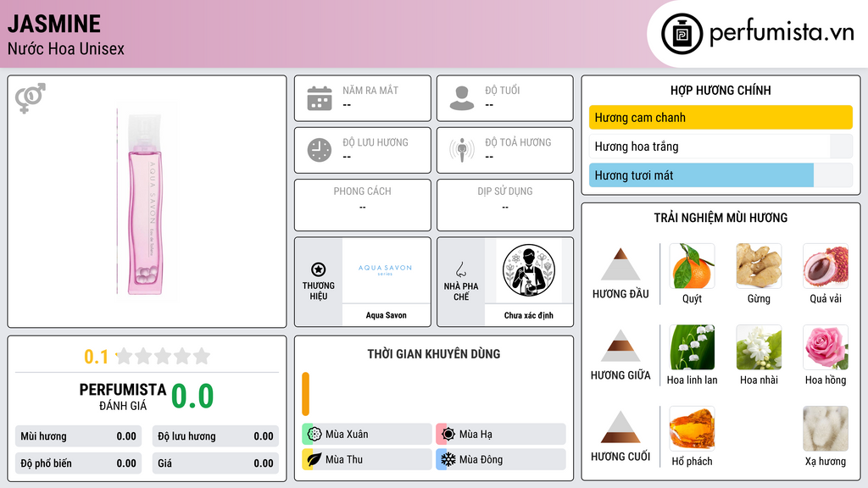Click the calendar icon for Năm ra mắt
The height and width of the screenshot is (488, 868).
(x=320, y=98)
